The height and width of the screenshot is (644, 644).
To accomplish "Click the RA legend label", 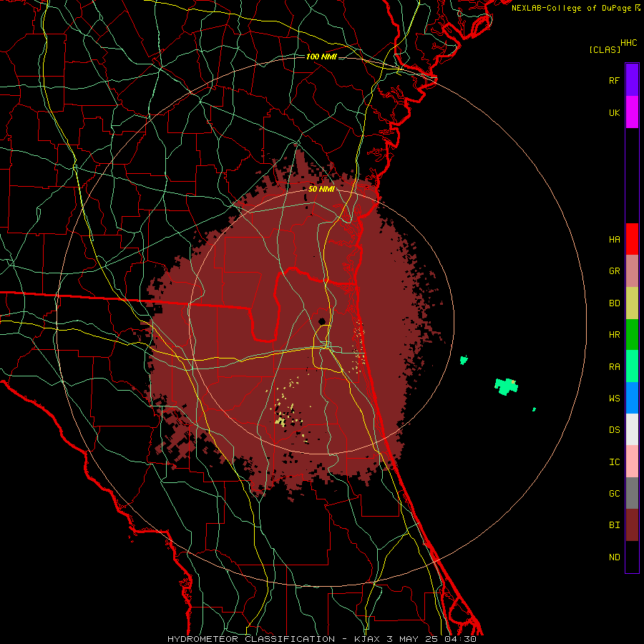I will click(614, 367).
